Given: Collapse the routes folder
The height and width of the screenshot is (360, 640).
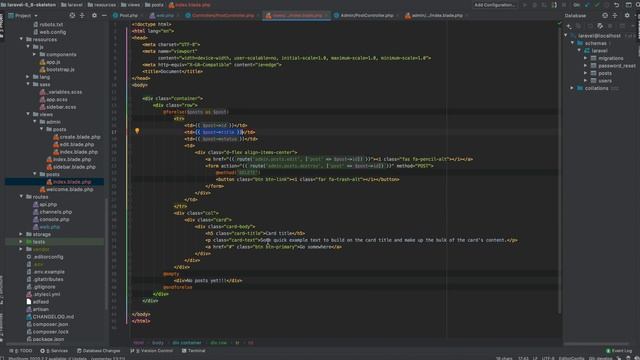Looking at the screenshot, I should tap(21, 197).
